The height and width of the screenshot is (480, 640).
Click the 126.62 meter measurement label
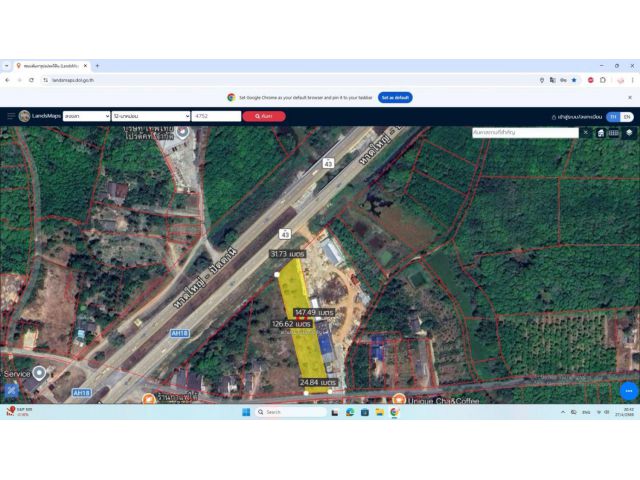point(292,324)
